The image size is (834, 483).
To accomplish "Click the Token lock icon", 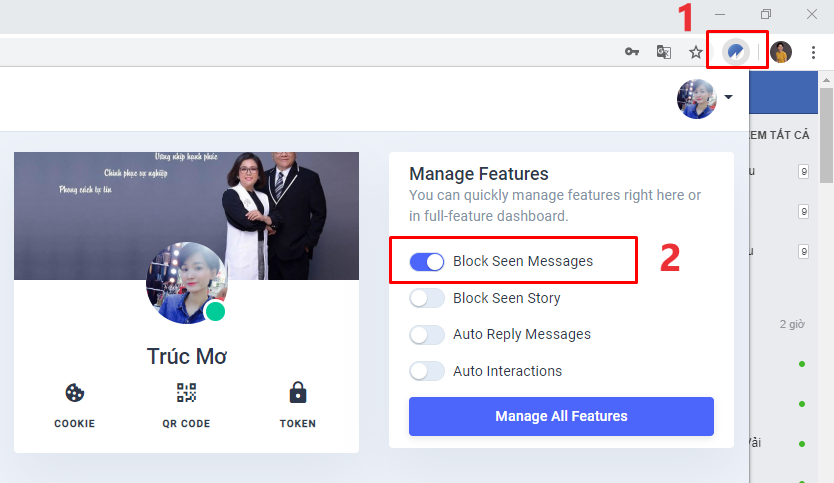I will click(x=298, y=393).
